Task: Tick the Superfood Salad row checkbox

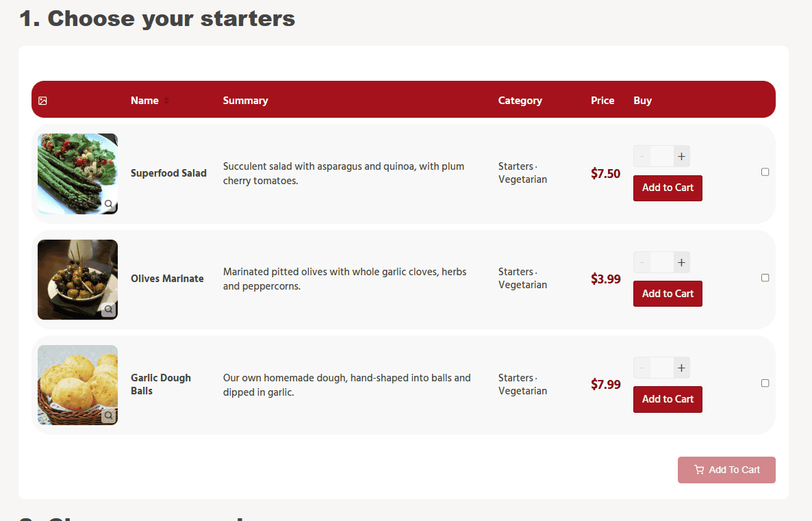Action: point(765,173)
